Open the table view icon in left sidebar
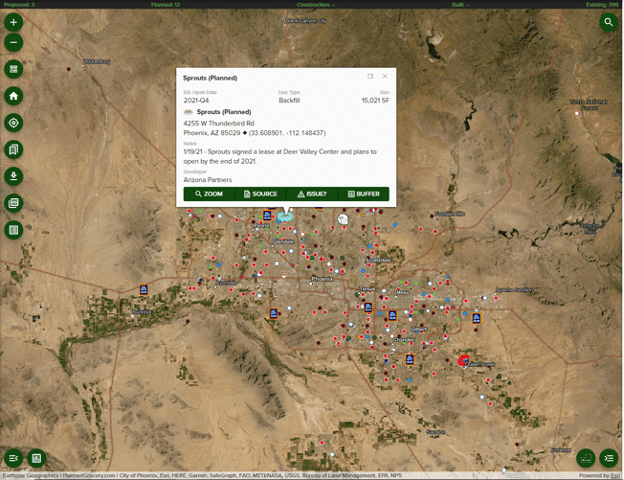The image size is (624, 480). (x=14, y=230)
